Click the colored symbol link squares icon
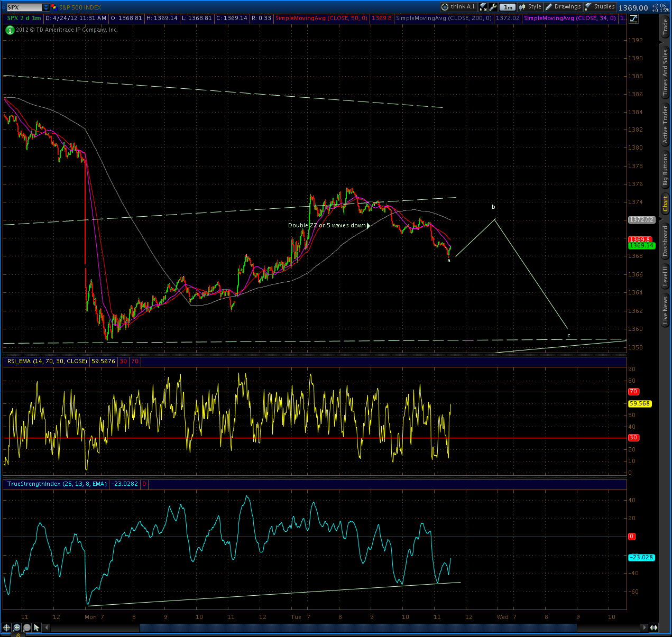 click(54, 7)
